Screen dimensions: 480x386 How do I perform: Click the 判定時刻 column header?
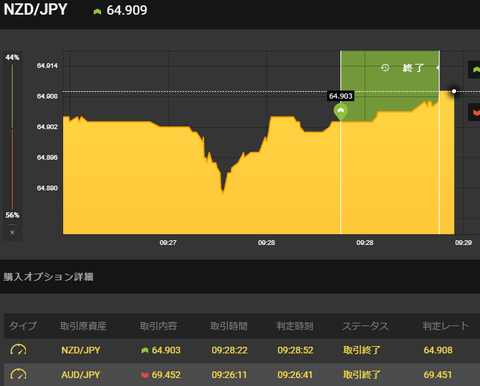[x=295, y=326]
